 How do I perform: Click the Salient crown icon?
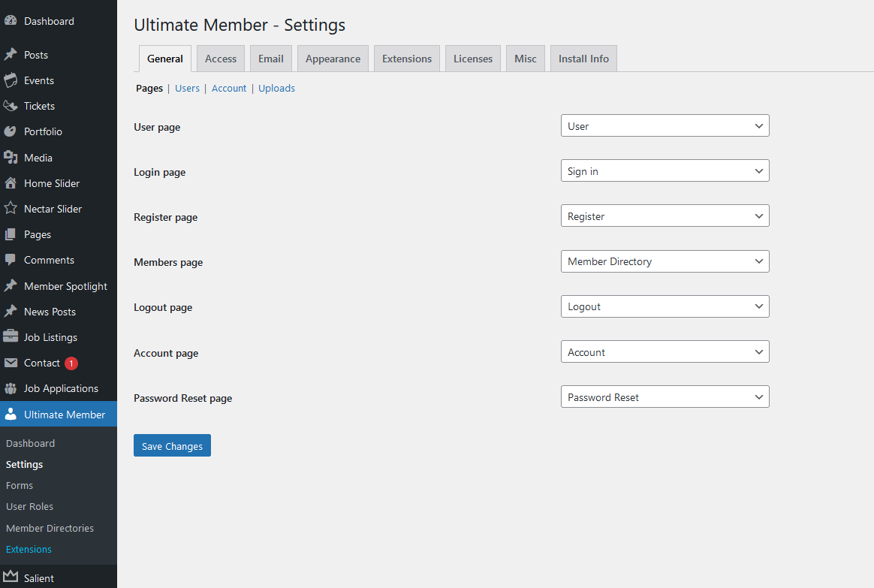(11, 576)
